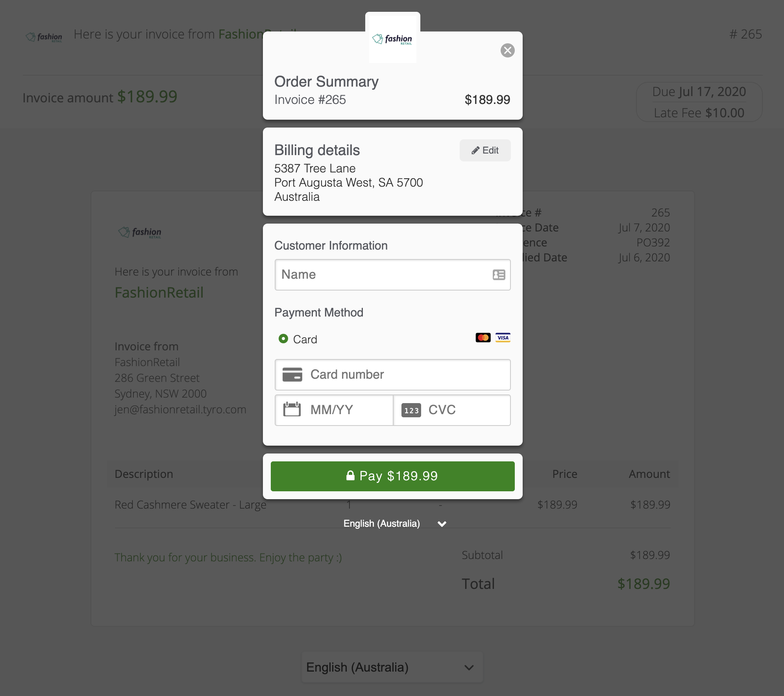Click the language selector chevron in modal
Screen dimensions: 784x696
[441, 524]
